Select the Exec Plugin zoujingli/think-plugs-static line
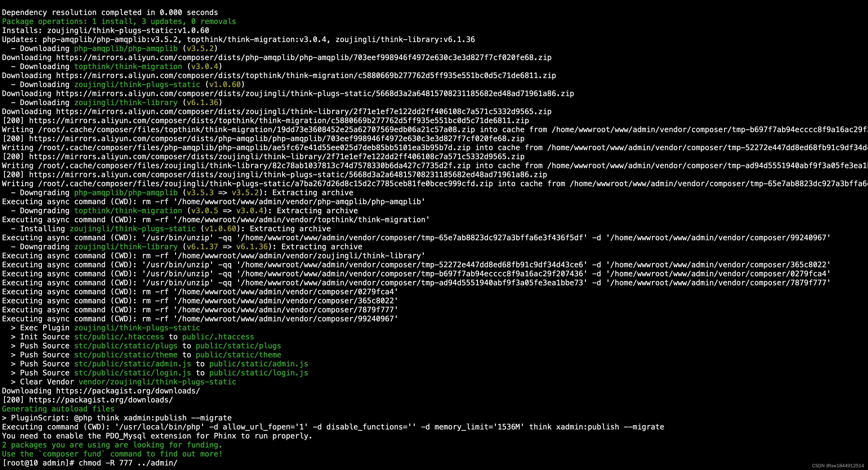868x470 pixels. click(104, 328)
